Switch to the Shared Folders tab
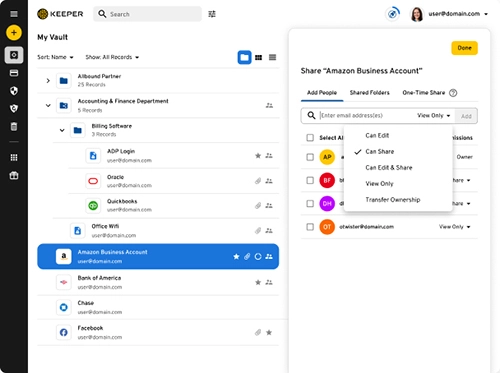The image size is (500, 373). 370,93
